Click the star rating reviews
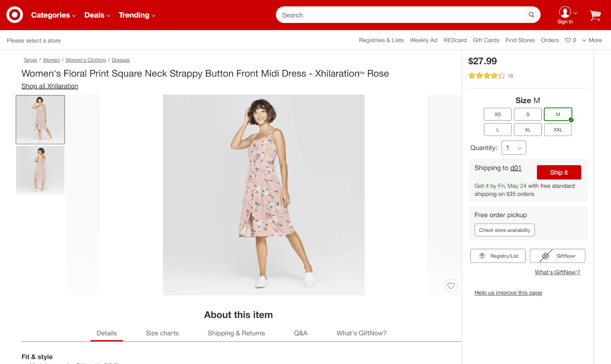 click(486, 76)
